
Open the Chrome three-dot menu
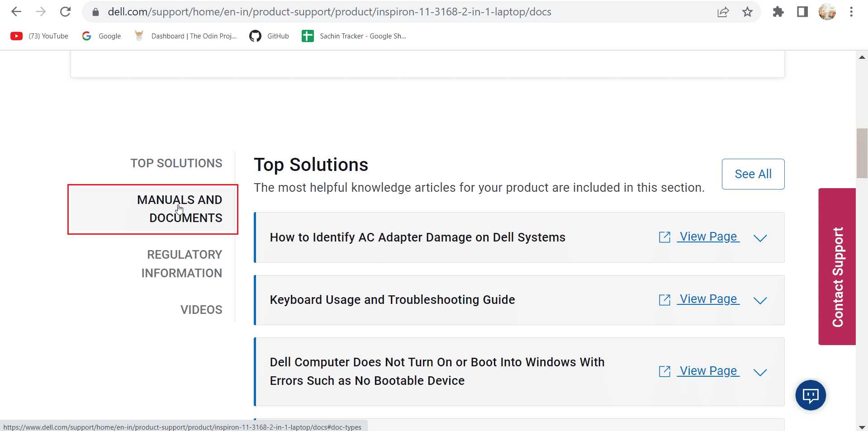851,12
